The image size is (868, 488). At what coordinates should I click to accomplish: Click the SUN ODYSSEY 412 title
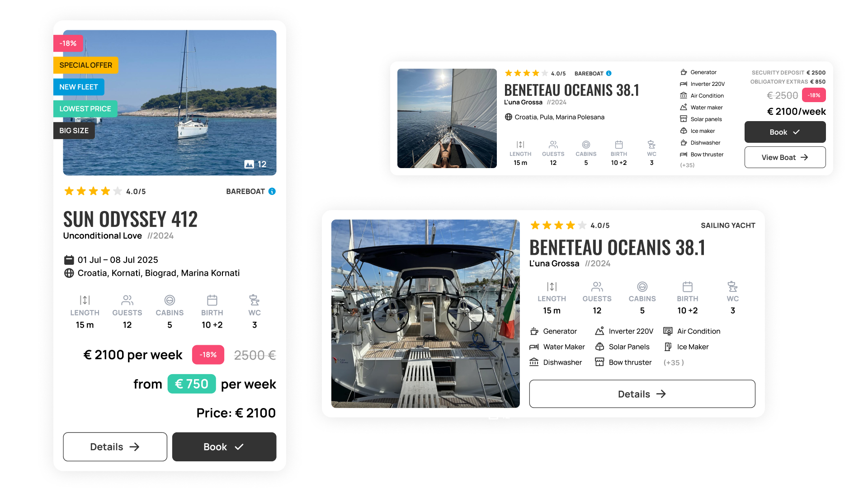130,220
